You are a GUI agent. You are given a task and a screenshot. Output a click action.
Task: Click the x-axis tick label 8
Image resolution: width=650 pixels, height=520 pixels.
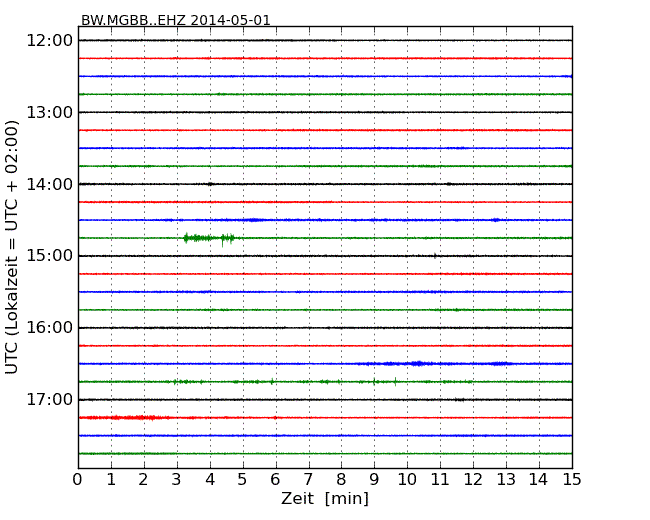(x=341, y=480)
